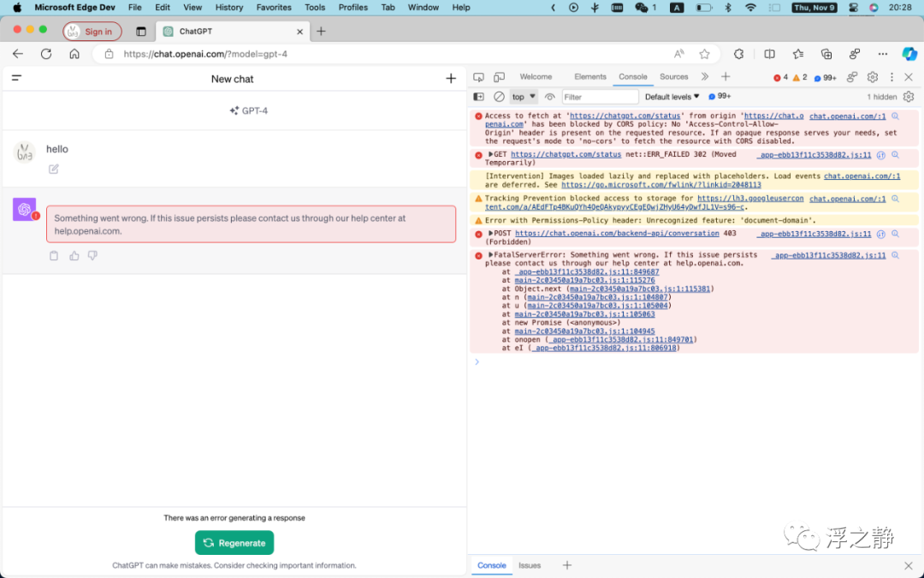Viewport: 924px width, 578px height.
Task: Expand the FatalServerError stack trace entry
Action: (x=490, y=255)
